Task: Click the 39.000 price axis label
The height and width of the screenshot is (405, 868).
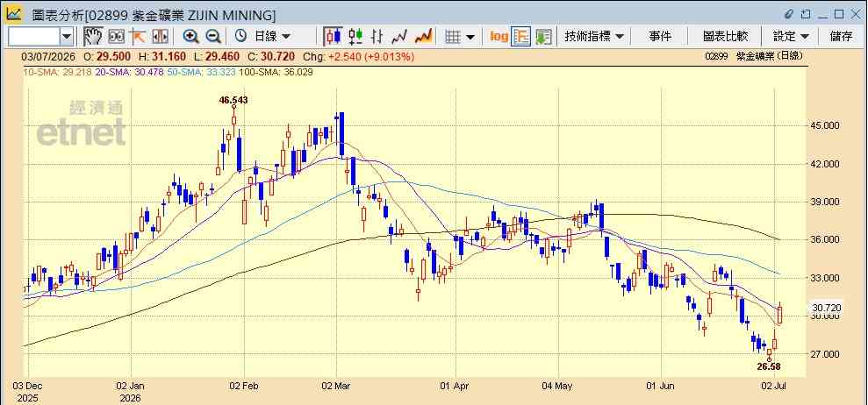Action: click(x=824, y=202)
